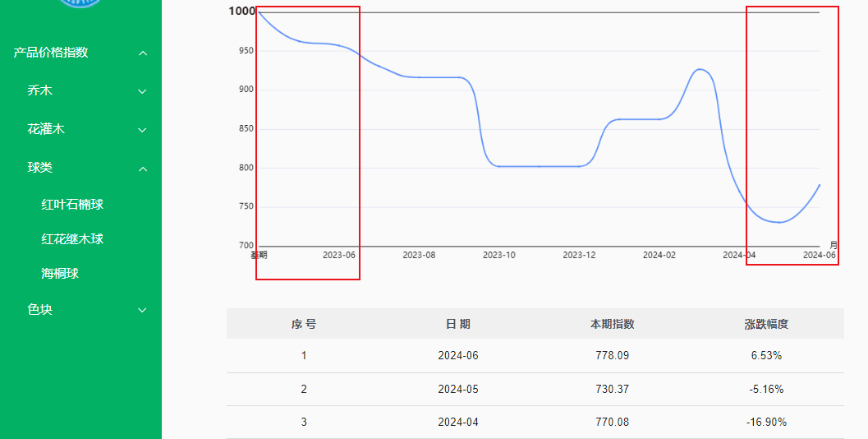Image resolution: width=868 pixels, height=439 pixels.
Task: Click the 2024-02 axis label
Action: point(659,256)
